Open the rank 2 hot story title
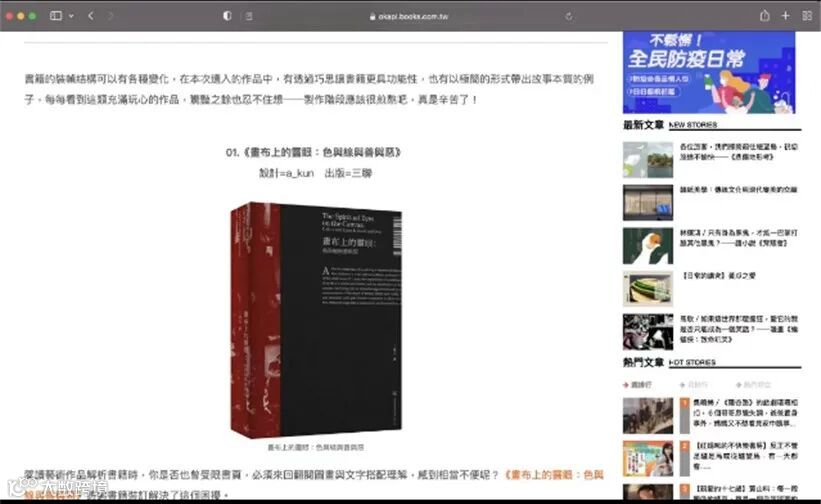 point(745,455)
